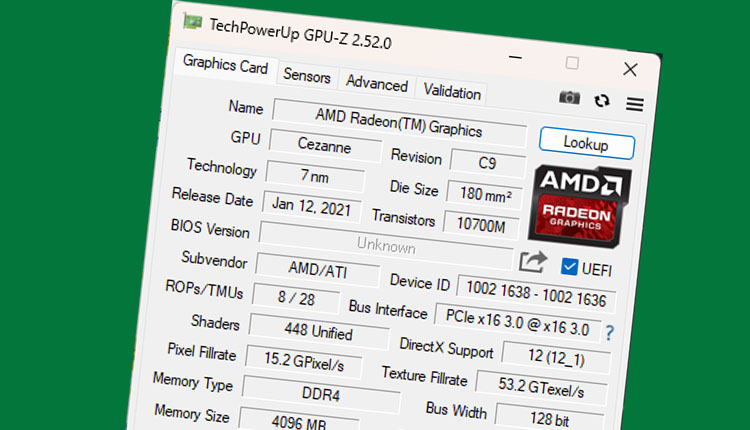This screenshot has width=750, height=430.
Task: Click the Bus Interface question mark
Action: click(x=609, y=332)
